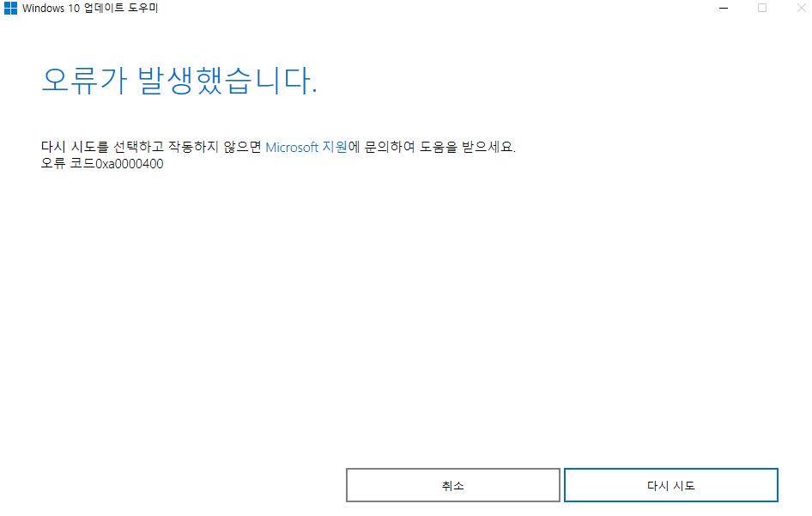
Task: Close the update assistant window
Action: pos(801,9)
